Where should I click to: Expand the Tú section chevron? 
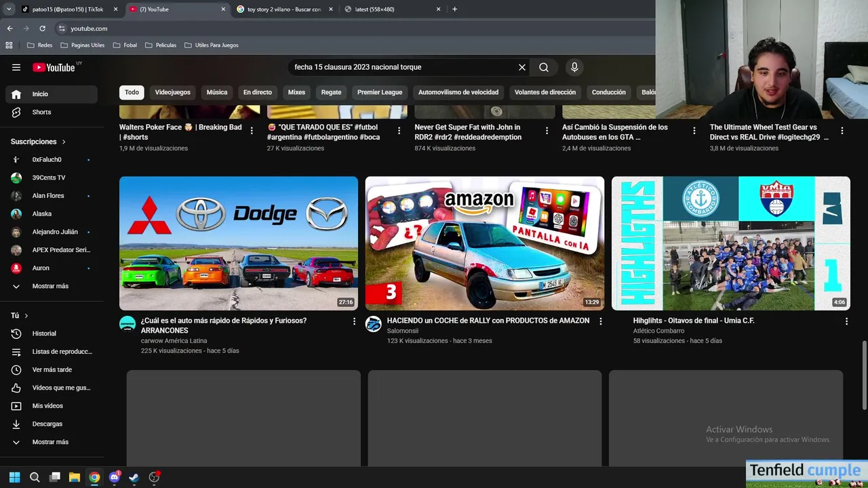tap(26, 316)
